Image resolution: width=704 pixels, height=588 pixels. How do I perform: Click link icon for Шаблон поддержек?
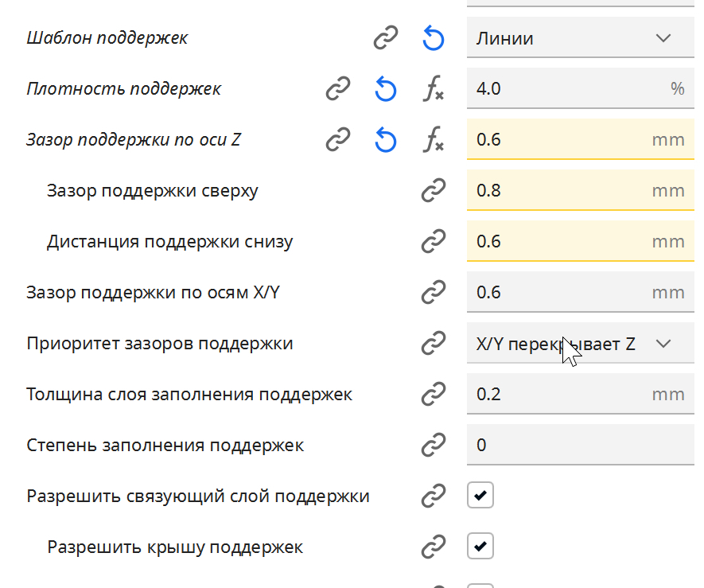point(386,38)
